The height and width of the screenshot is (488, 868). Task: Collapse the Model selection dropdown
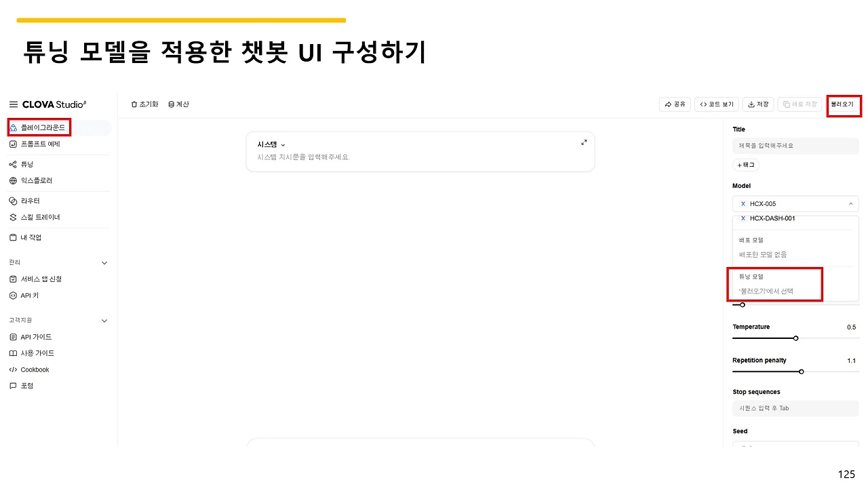click(850, 203)
